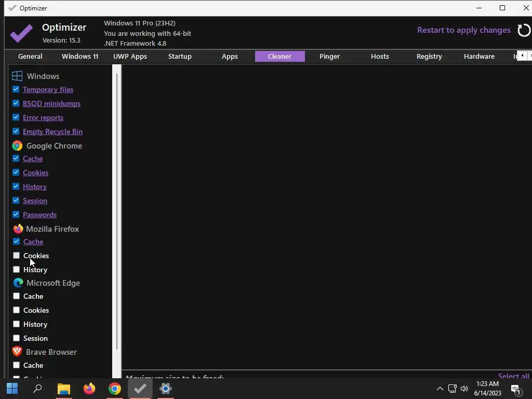Switch to the General tab
This screenshot has height=399, width=532.
tap(30, 56)
